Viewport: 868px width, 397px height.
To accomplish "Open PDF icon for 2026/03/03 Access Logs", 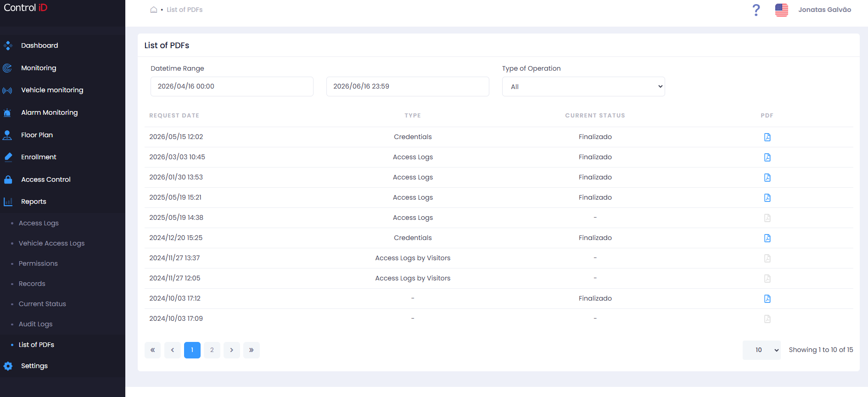I will click(x=767, y=157).
